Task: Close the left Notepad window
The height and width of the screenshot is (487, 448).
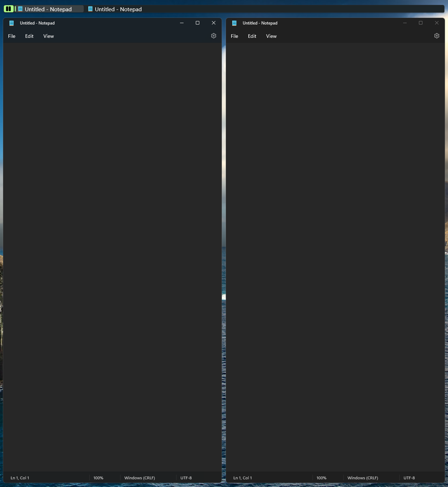Action: [x=214, y=23]
